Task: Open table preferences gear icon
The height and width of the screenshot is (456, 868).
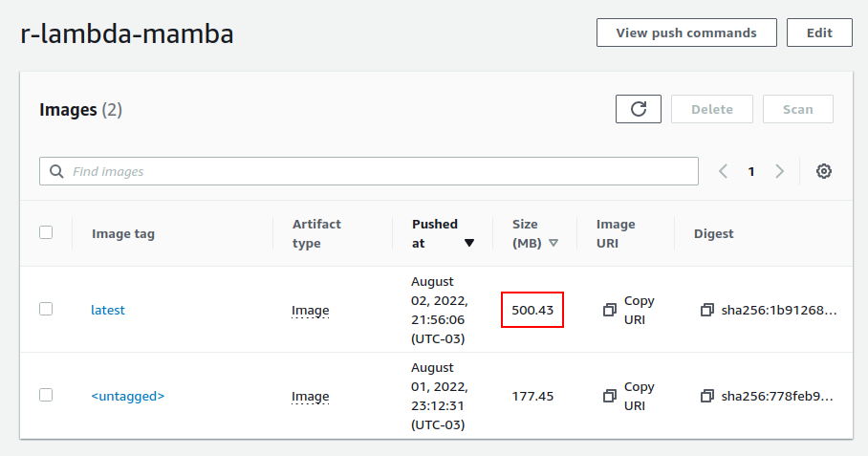Action: point(824,171)
